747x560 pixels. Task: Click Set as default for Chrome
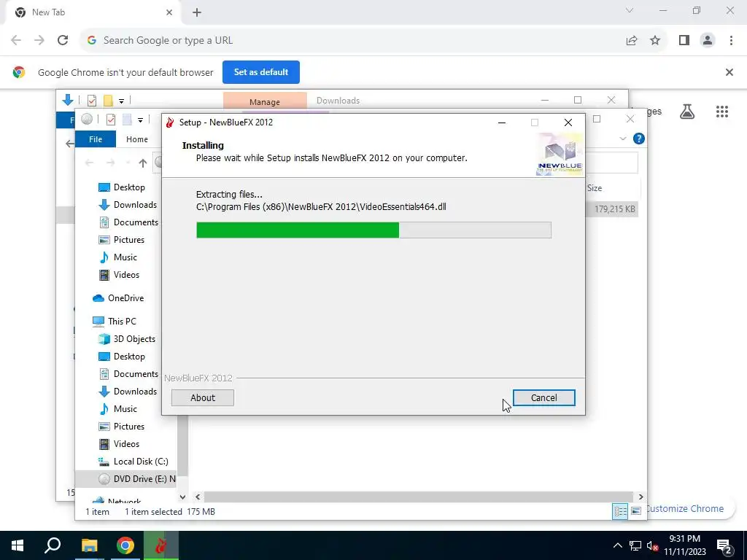(x=261, y=72)
